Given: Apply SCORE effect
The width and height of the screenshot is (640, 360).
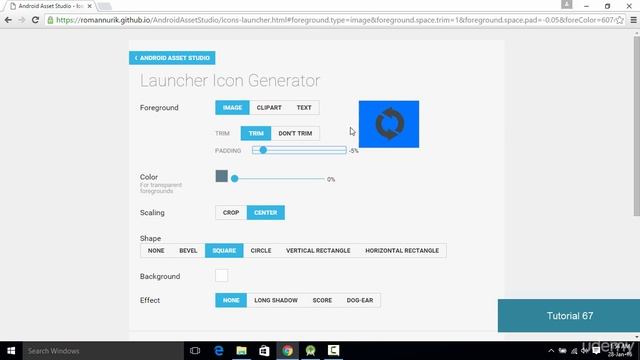Looking at the screenshot, I should tap(322, 300).
